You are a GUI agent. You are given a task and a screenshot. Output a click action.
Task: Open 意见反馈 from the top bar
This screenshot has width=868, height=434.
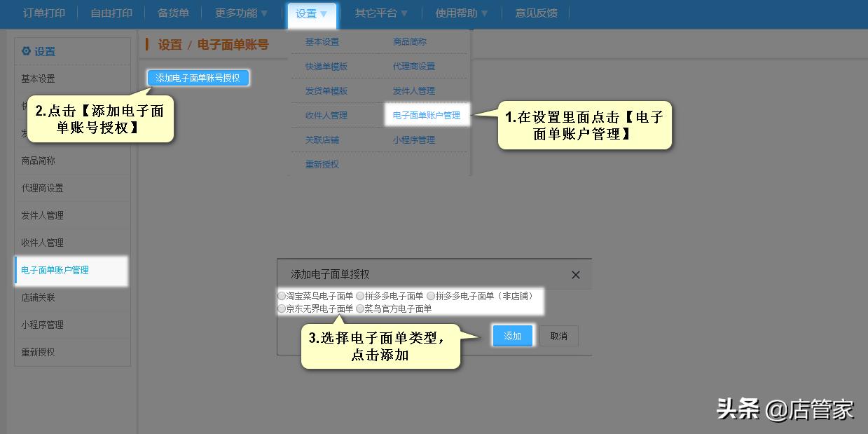tap(536, 12)
